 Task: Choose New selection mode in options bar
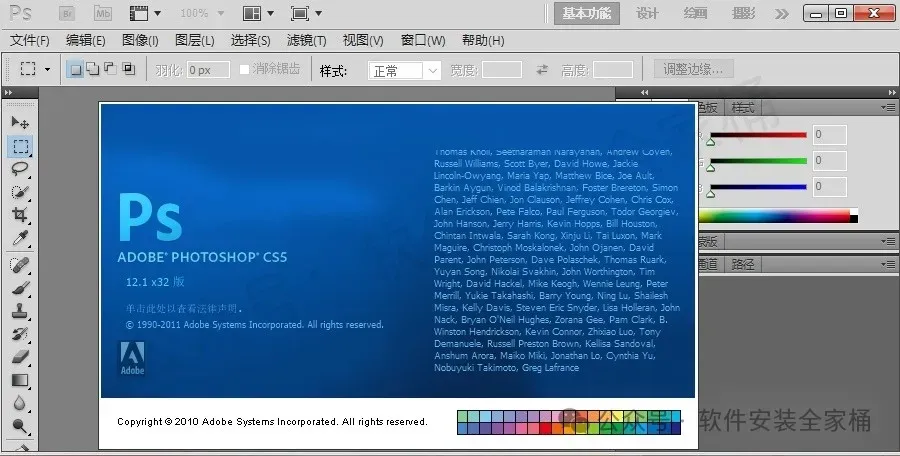click(75, 69)
